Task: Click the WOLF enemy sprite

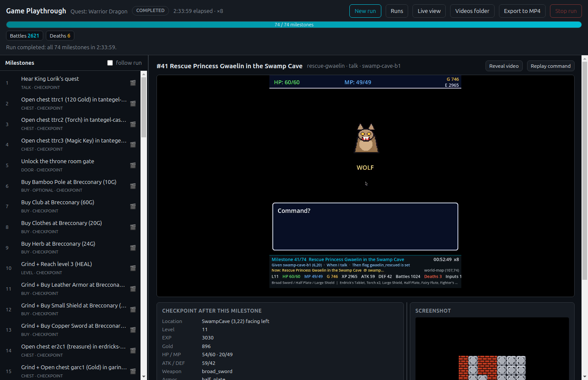Action: [x=366, y=139]
